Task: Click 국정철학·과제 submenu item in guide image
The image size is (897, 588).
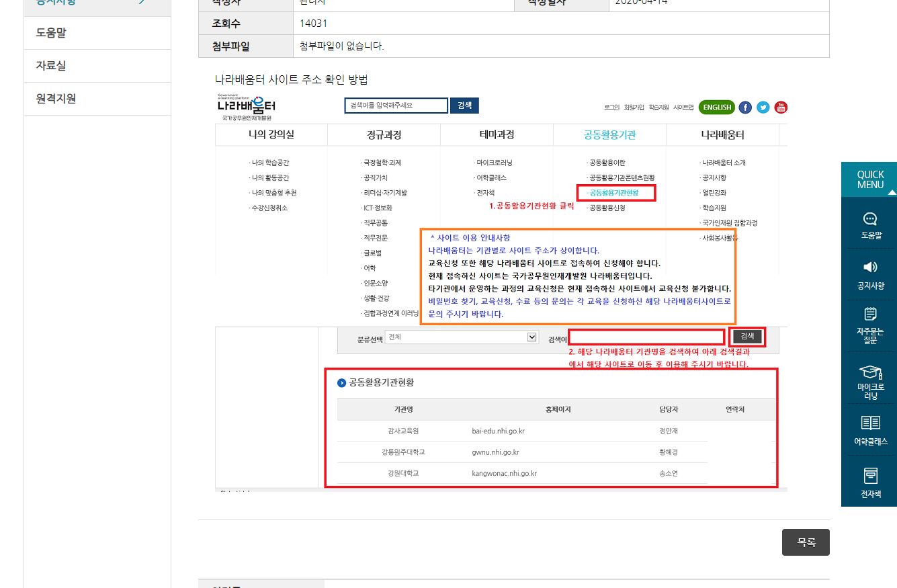Action: 381,163
